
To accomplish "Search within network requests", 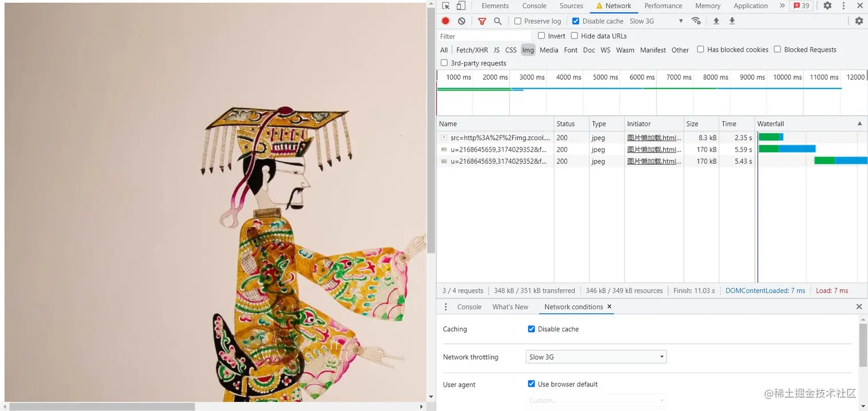I will point(497,21).
